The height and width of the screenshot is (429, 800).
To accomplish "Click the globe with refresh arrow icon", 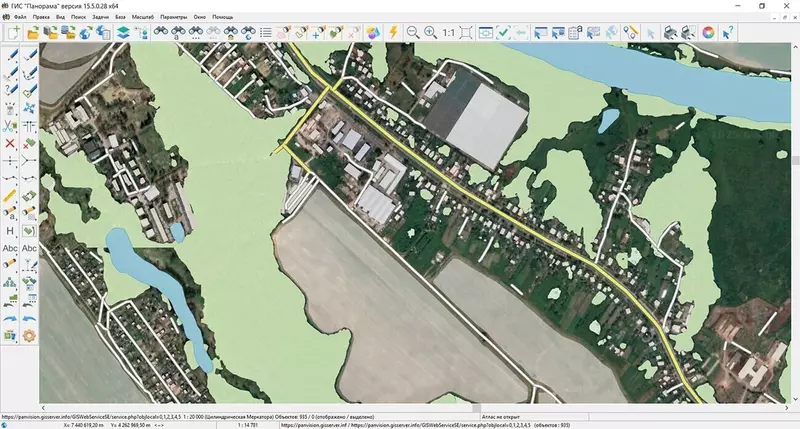I will tap(86, 33).
